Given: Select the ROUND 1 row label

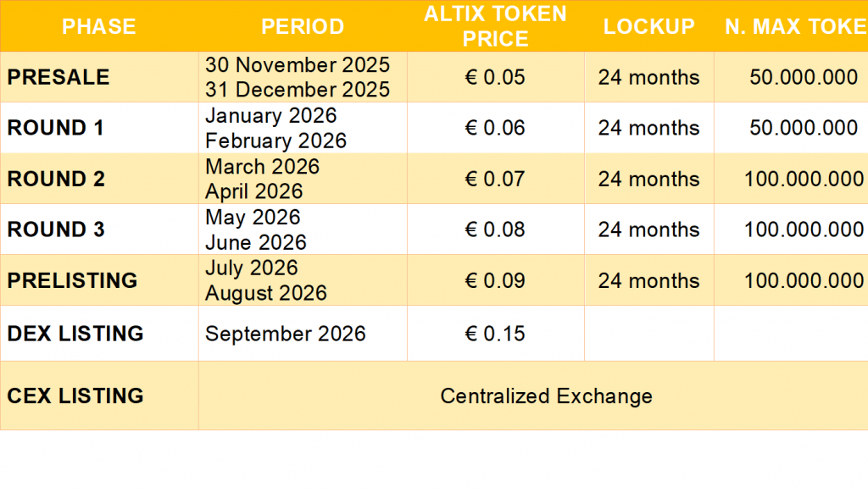Looking at the screenshot, I should 56,128.
